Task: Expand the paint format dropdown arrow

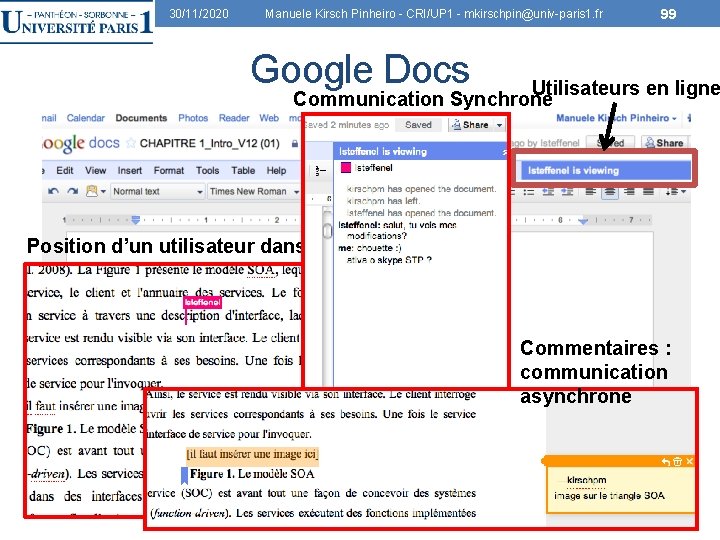Action: pyautogui.click(x=103, y=191)
